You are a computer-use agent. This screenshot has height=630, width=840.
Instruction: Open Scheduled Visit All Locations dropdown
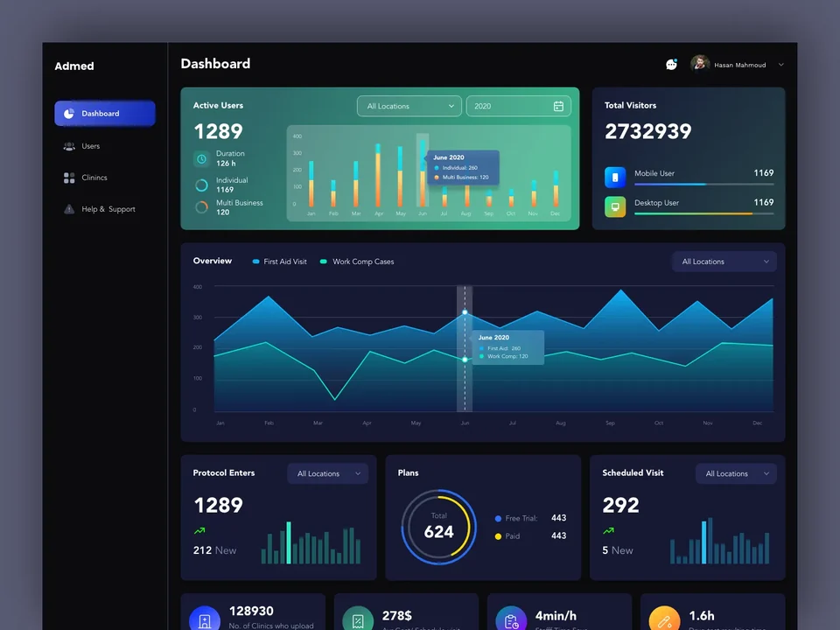[736, 473]
